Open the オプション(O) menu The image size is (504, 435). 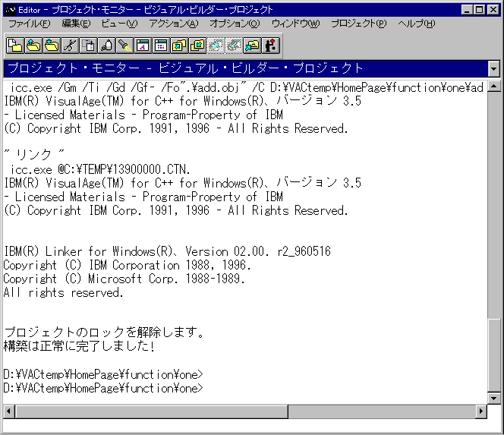pos(235,24)
